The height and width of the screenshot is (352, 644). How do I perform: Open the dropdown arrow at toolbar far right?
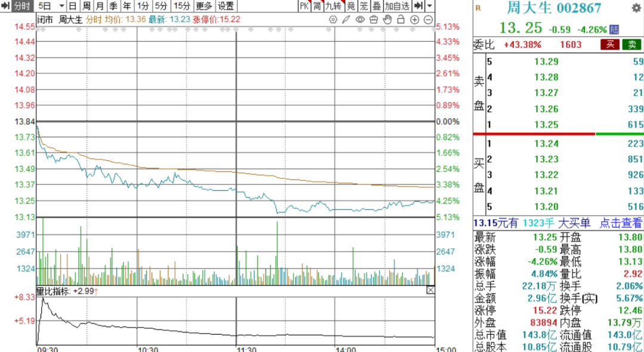431,7
